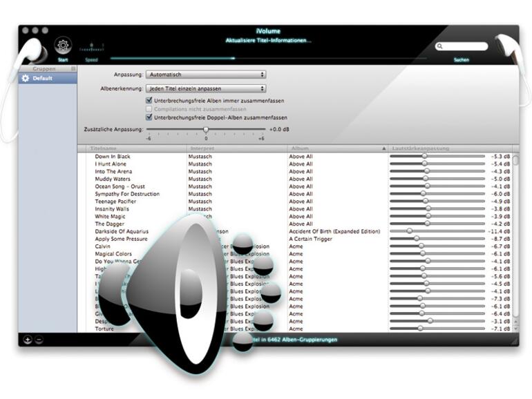Click volume slider for Darkside Of Aquarius

[x=437, y=231]
